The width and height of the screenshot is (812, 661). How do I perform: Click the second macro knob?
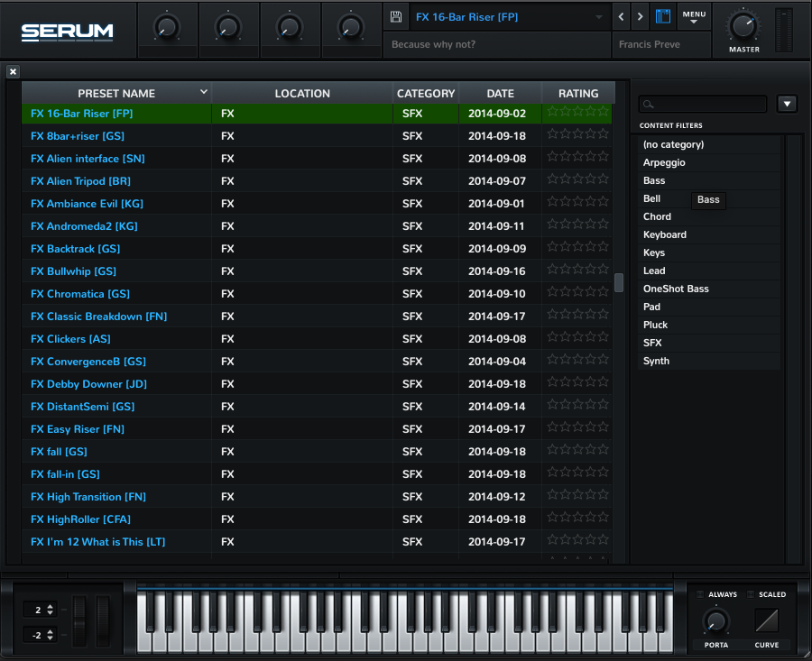coord(228,27)
